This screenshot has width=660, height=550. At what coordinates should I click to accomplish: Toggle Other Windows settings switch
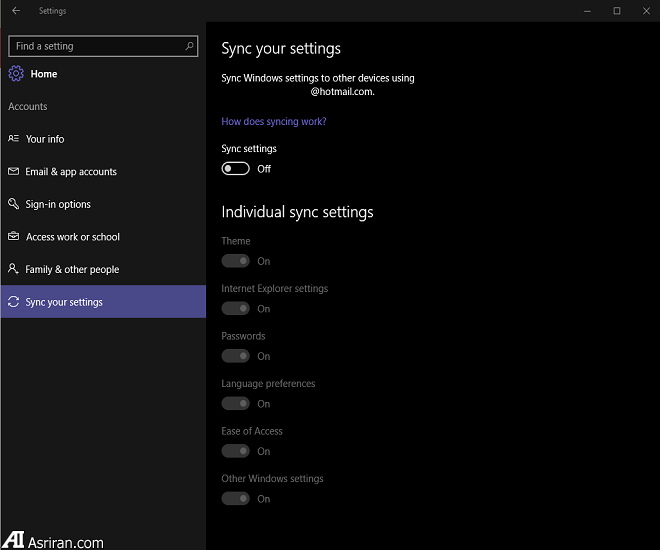(235, 499)
